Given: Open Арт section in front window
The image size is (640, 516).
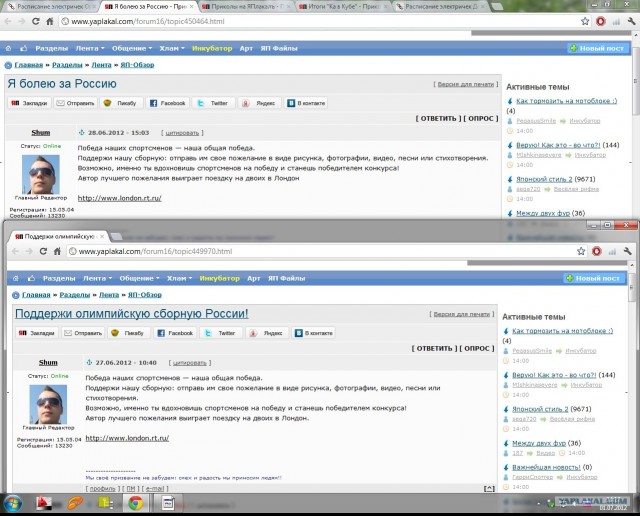Looking at the screenshot, I should [x=253, y=278].
